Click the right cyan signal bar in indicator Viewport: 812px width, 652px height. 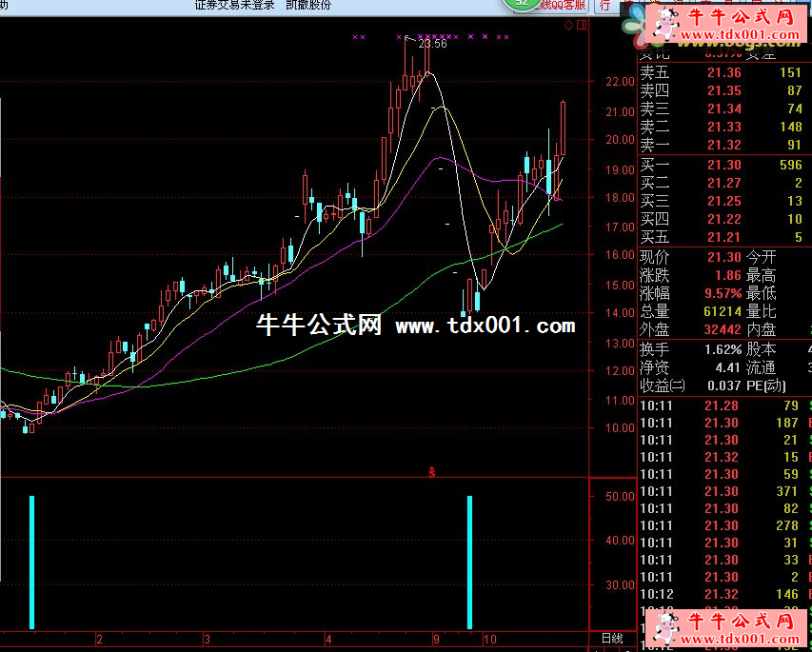[469, 563]
